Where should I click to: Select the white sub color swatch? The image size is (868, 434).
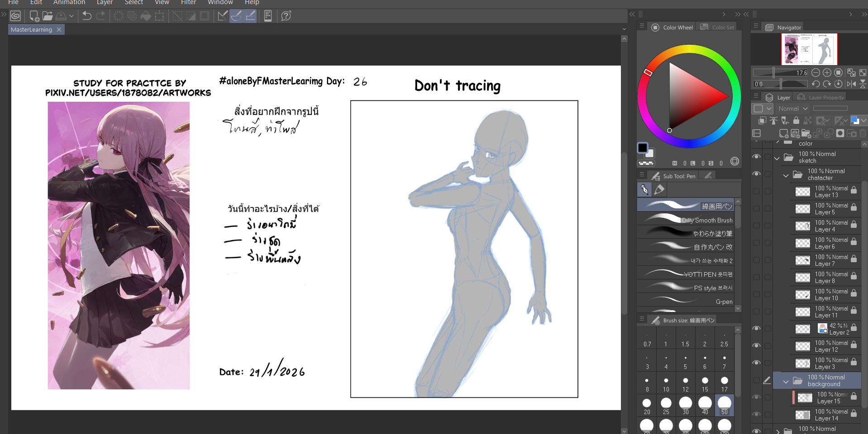tap(650, 154)
